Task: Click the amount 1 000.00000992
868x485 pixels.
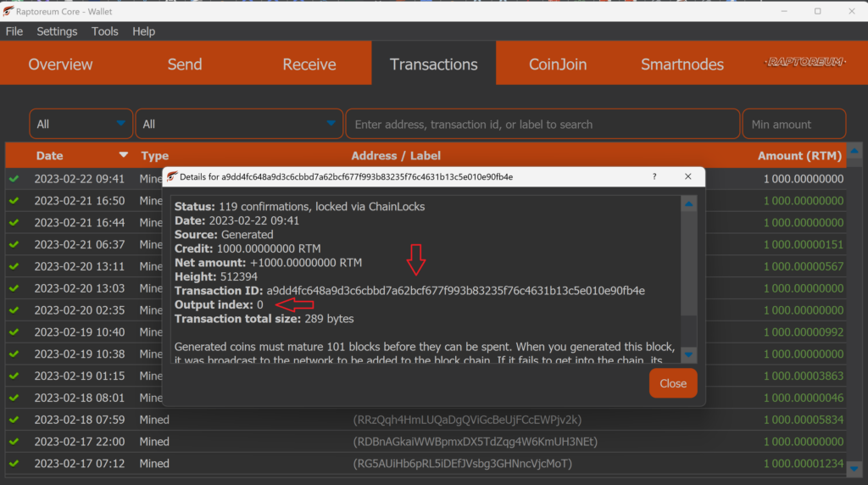Action: click(804, 332)
